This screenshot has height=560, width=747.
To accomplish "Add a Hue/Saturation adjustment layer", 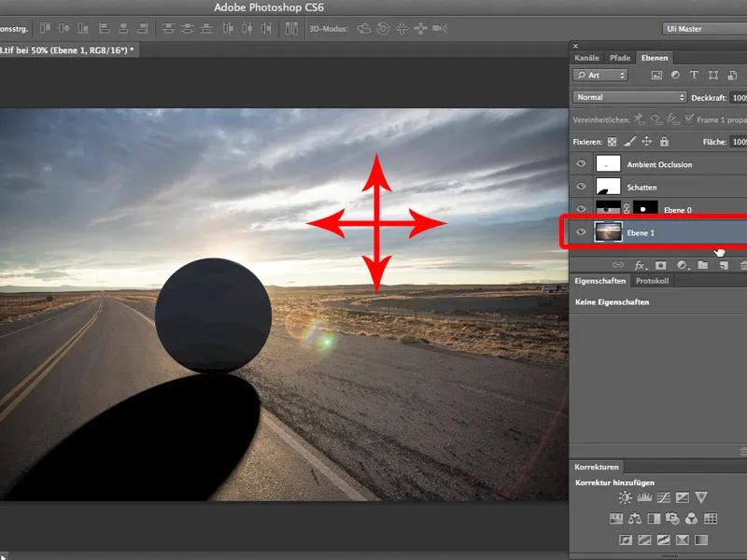I will pyautogui.click(x=616, y=519).
